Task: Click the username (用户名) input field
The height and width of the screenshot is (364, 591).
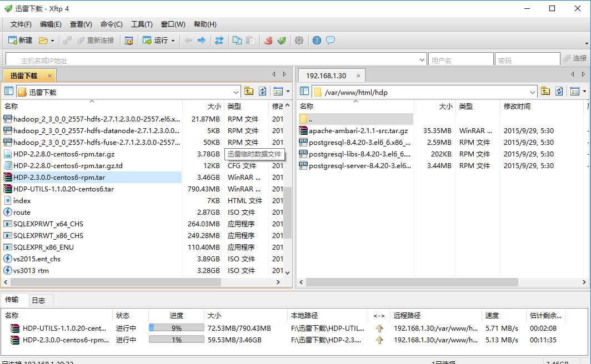Action: (460, 59)
